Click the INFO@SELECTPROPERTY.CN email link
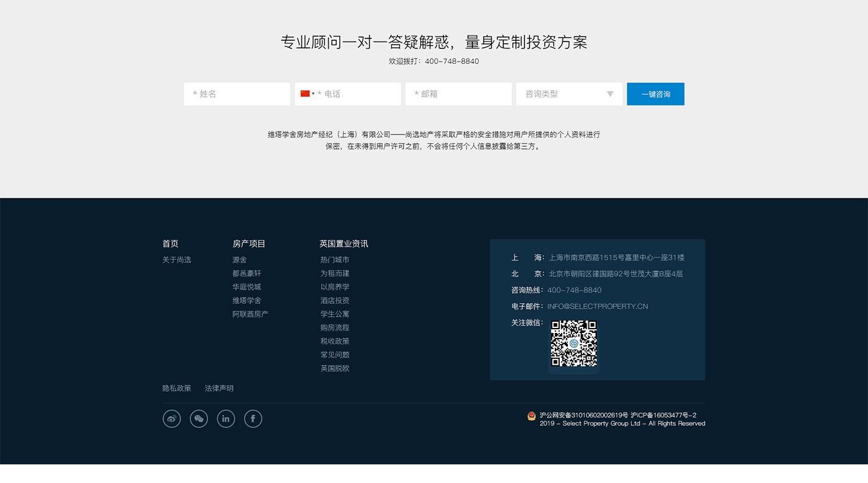Image resolution: width=868 pixels, height=483 pixels. [x=597, y=306]
